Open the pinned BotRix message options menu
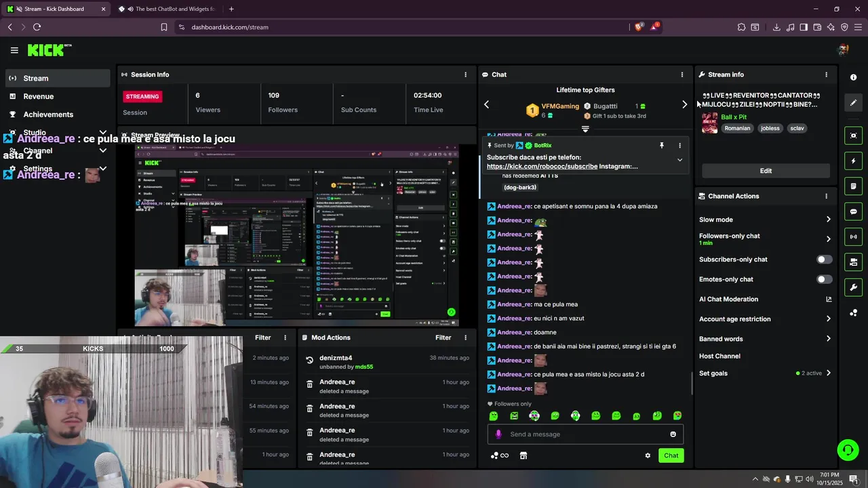Image resolution: width=868 pixels, height=488 pixels. coord(679,145)
